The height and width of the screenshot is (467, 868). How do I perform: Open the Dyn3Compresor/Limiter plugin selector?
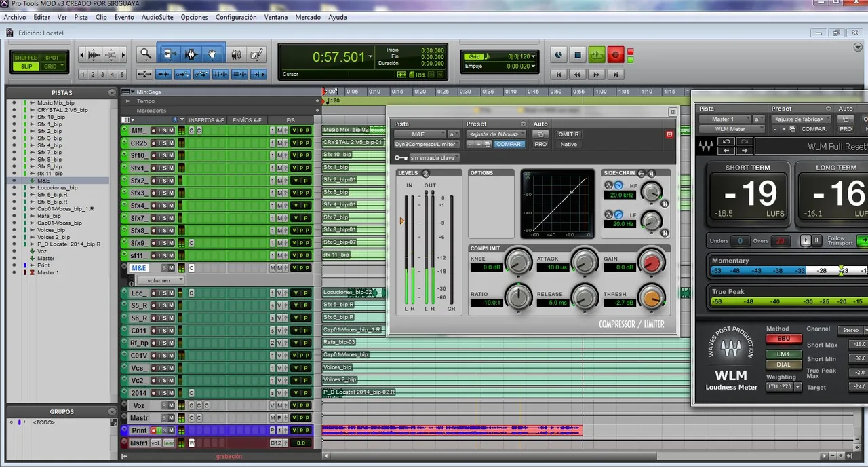tap(426, 144)
